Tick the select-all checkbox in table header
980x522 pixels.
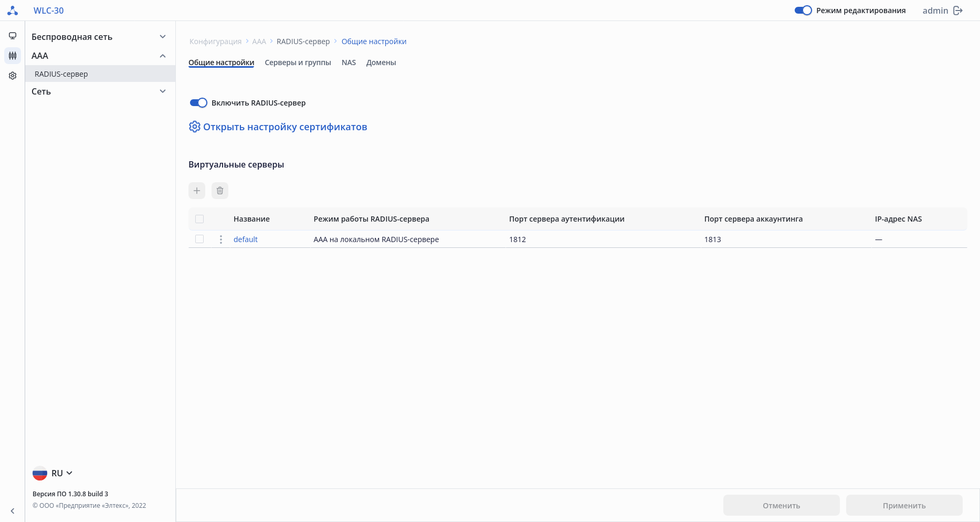point(199,219)
